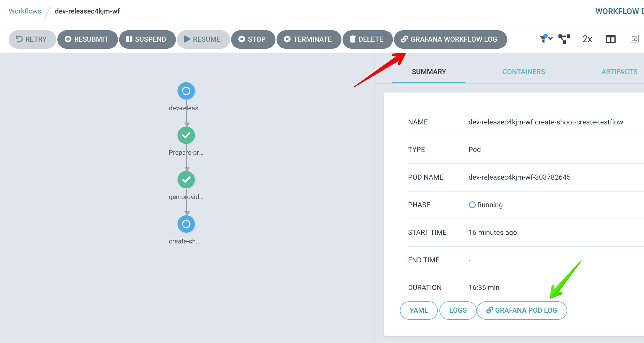Suspend the running workflow

point(147,39)
